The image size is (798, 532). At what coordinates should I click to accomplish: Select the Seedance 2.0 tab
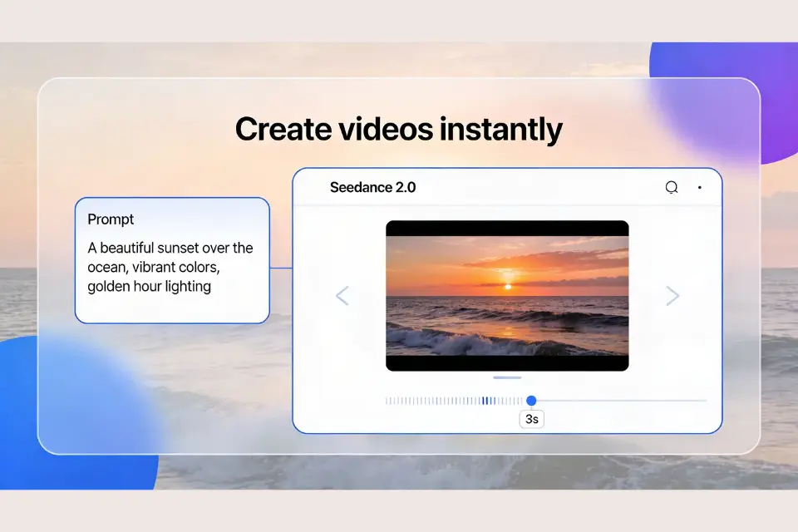[372, 187]
